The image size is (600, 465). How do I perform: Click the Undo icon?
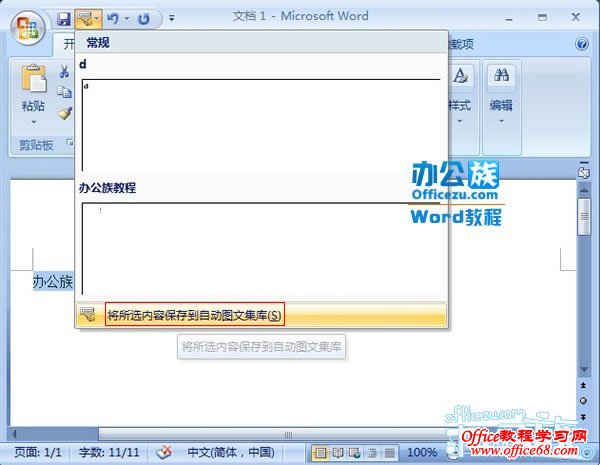click(x=112, y=18)
